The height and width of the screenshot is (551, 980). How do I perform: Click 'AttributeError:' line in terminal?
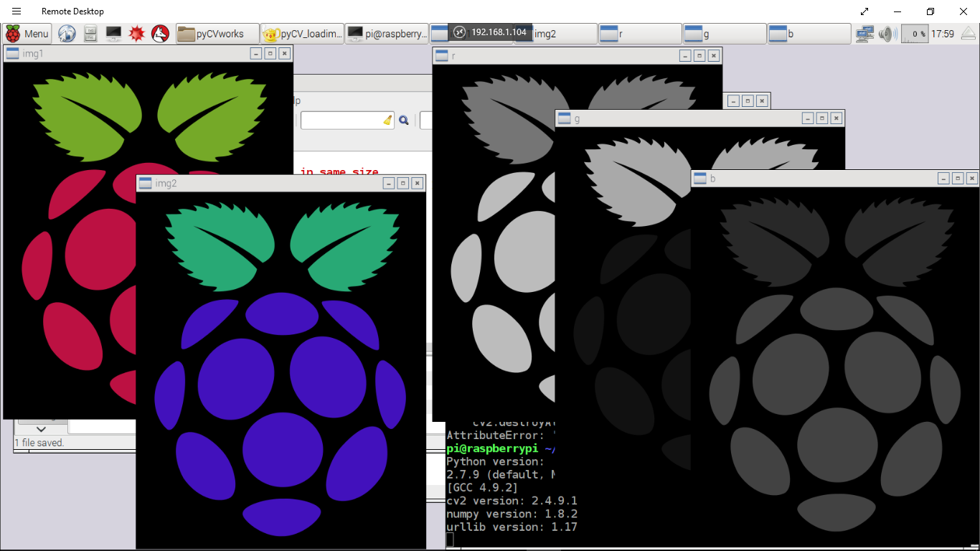tap(495, 435)
